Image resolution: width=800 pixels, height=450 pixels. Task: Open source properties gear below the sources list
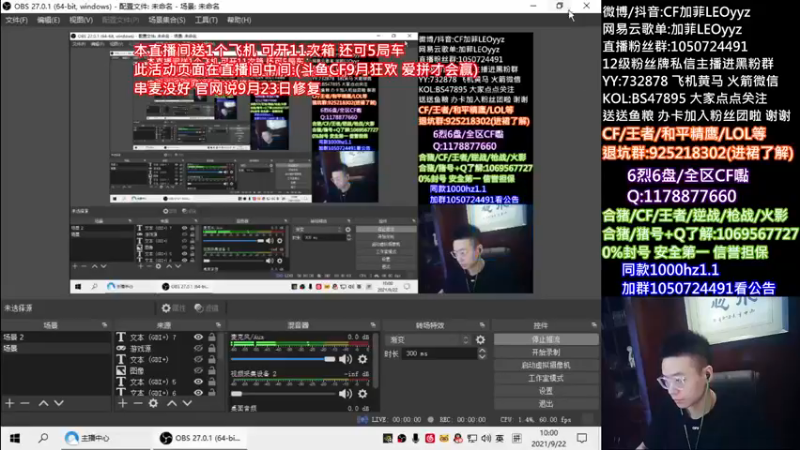153,403
